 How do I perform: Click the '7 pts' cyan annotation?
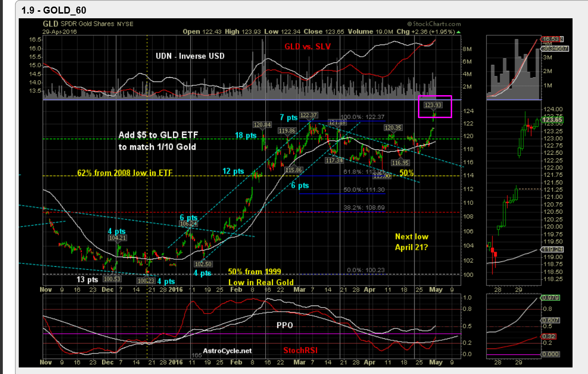tap(288, 117)
